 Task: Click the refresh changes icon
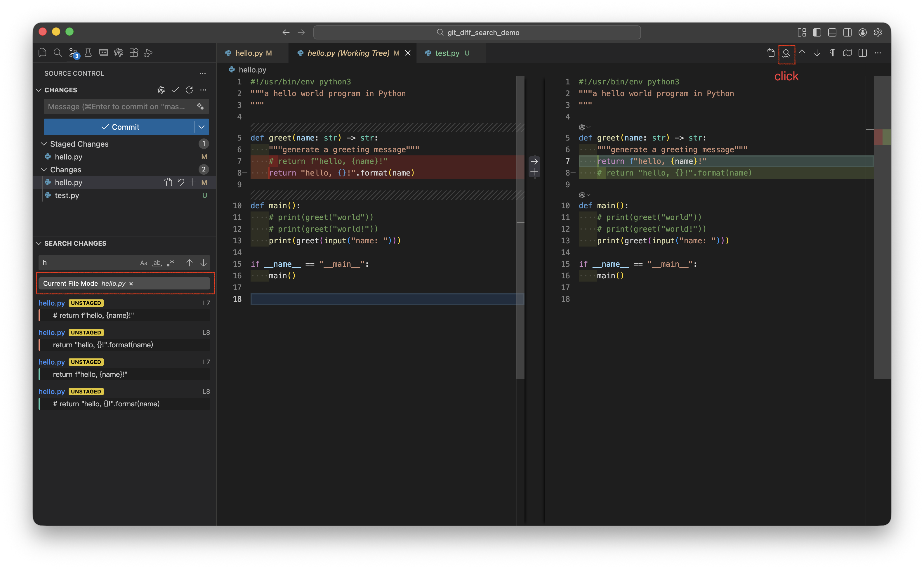pyautogui.click(x=189, y=90)
